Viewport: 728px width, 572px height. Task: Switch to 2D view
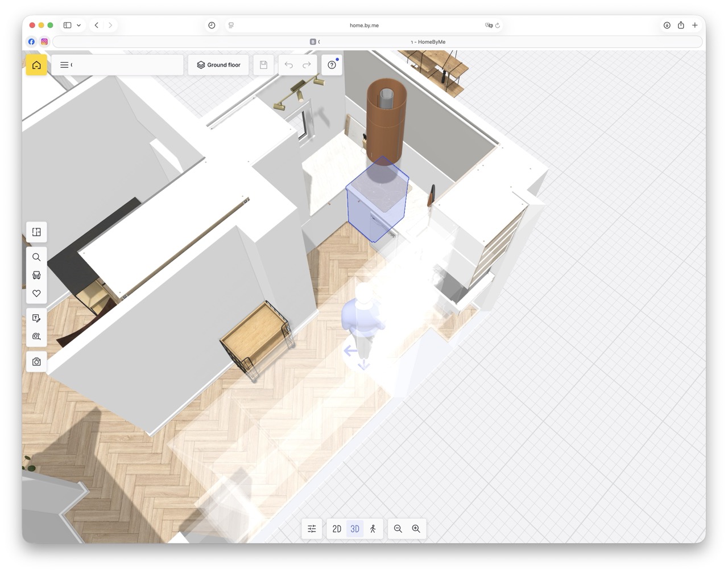pyautogui.click(x=337, y=529)
